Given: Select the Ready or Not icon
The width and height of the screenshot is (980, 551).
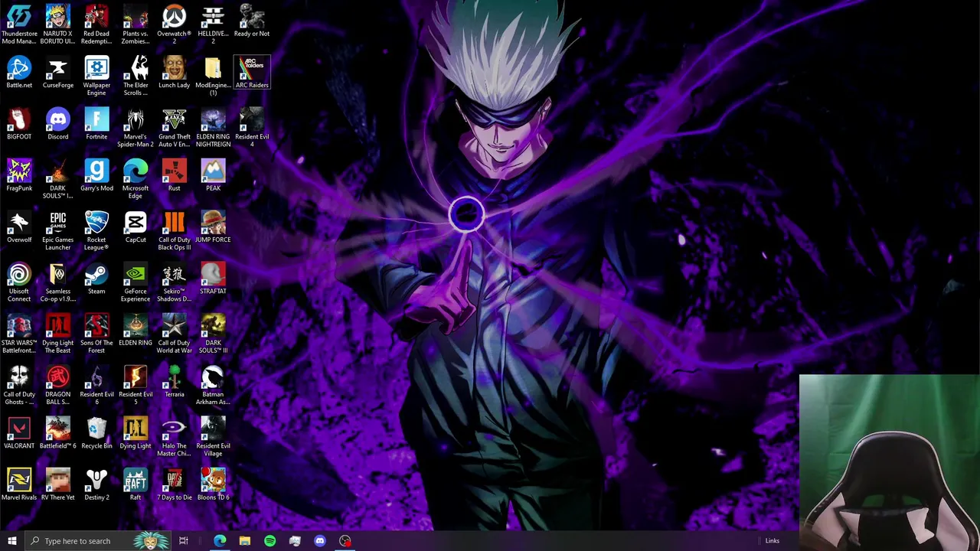Looking at the screenshot, I should point(252,21).
